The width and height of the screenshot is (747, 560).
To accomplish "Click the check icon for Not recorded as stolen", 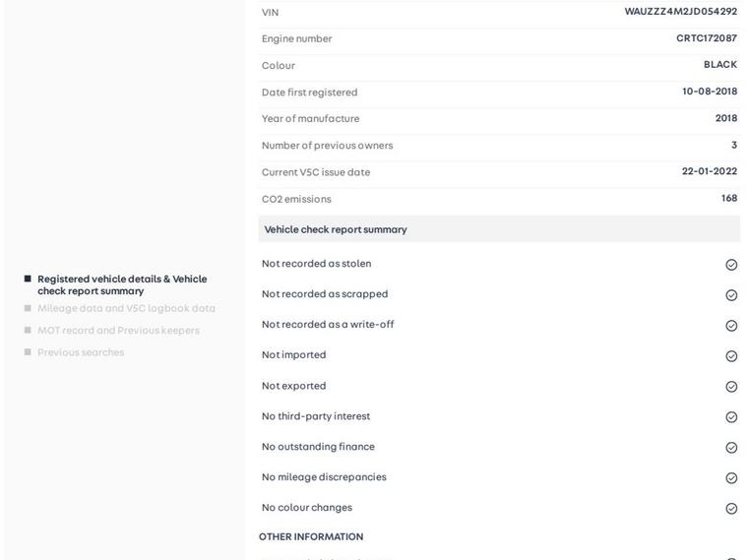I will [x=731, y=265].
